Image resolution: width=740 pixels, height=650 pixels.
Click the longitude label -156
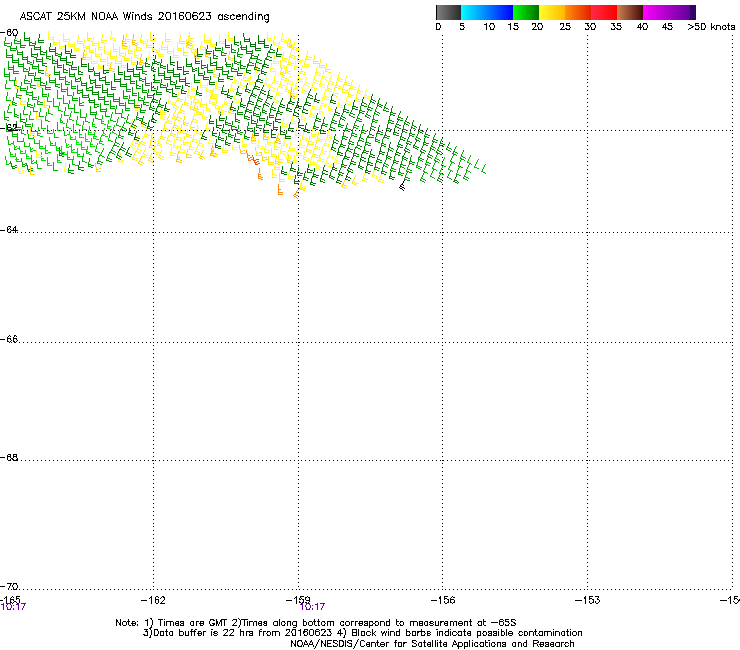[x=443, y=600]
